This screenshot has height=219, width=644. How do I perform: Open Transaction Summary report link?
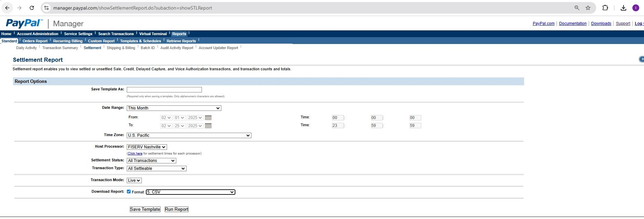60,48
